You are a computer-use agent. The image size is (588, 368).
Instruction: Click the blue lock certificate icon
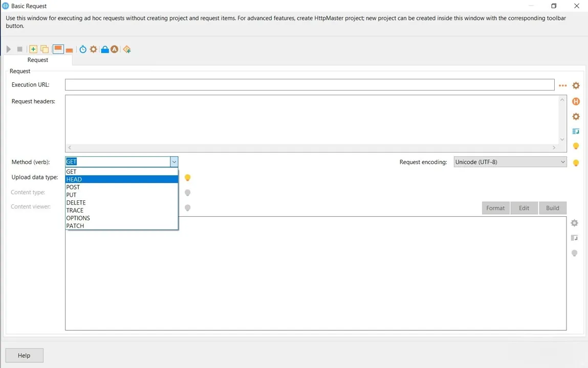click(x=105, y=49)
